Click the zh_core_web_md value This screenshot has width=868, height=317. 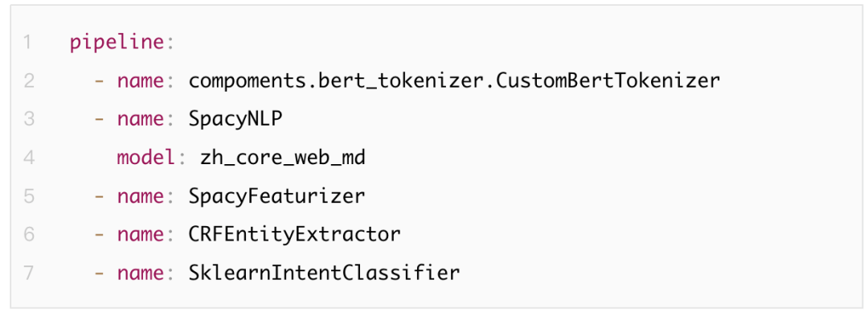click(x=282, y=158)
